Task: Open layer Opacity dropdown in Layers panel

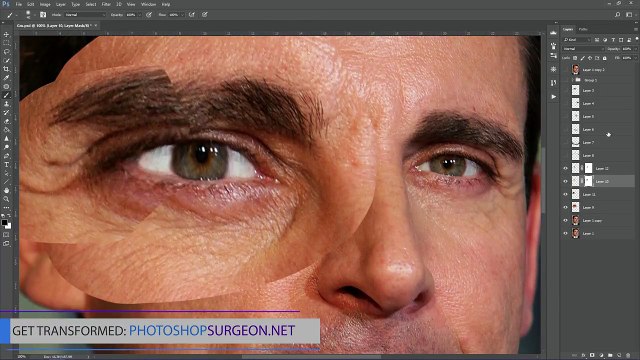Action: [x=635, y=49]
